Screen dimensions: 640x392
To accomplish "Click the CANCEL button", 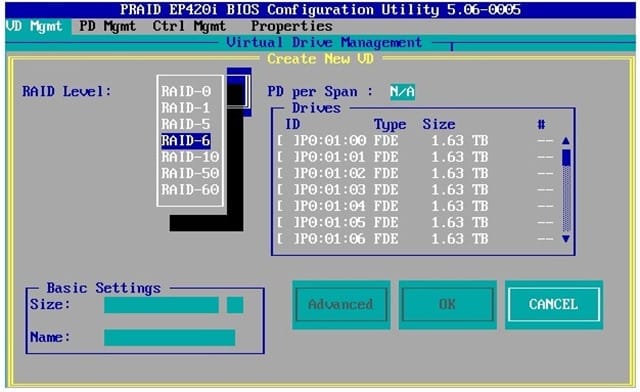I will tap(553, 305).
